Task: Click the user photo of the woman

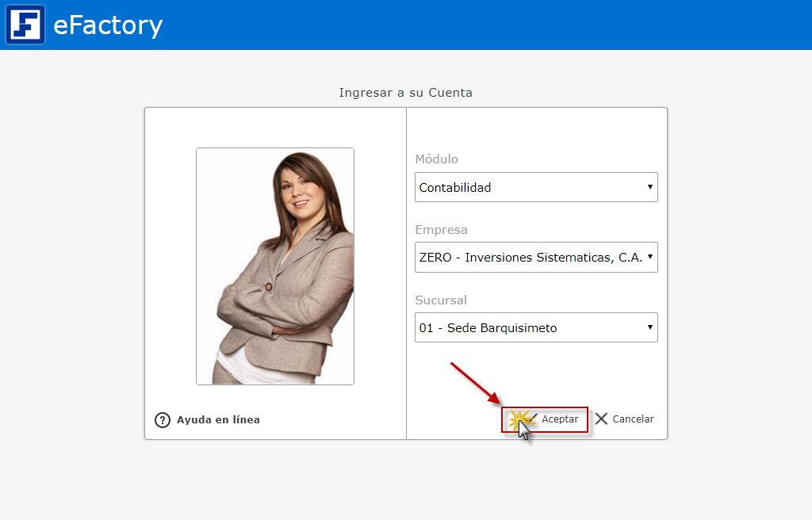Action: tap(275, 266)
